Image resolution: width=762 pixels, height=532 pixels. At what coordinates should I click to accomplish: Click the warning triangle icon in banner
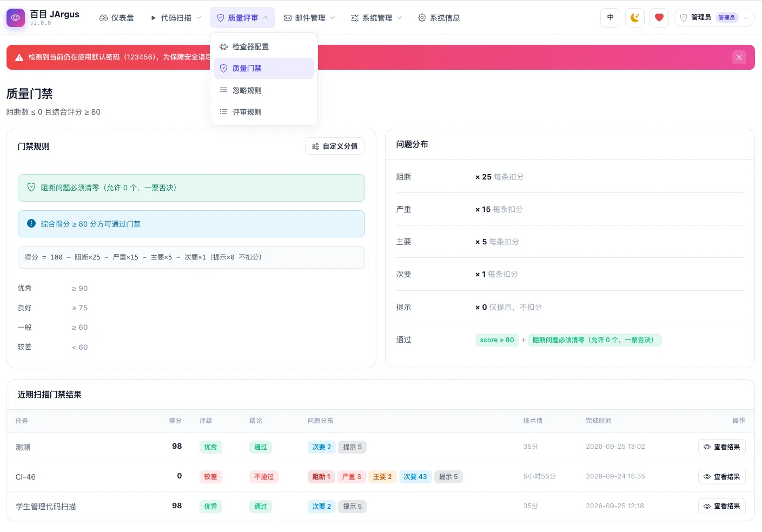19,57
